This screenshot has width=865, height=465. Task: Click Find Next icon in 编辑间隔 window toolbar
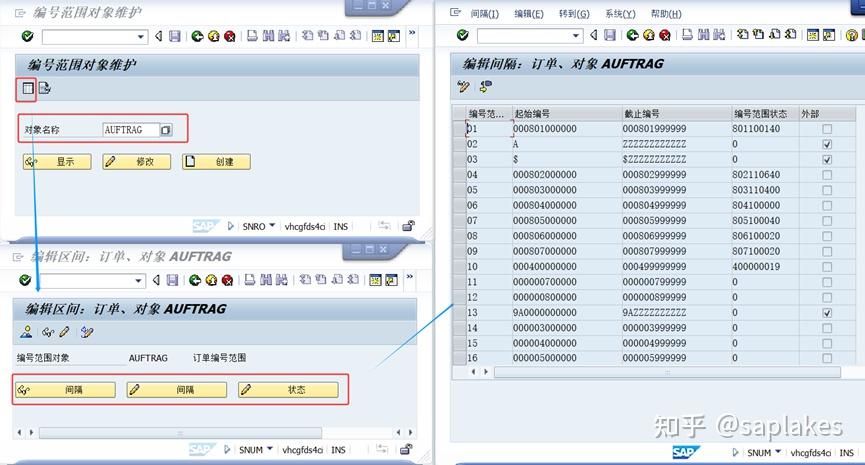click(719, 35)
